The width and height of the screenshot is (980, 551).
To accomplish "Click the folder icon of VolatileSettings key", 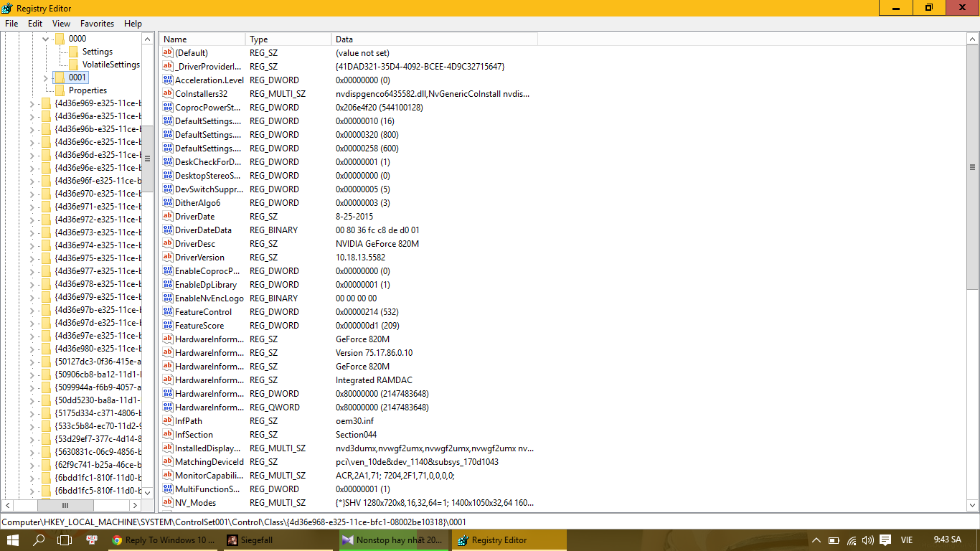I will coord(73,65).
